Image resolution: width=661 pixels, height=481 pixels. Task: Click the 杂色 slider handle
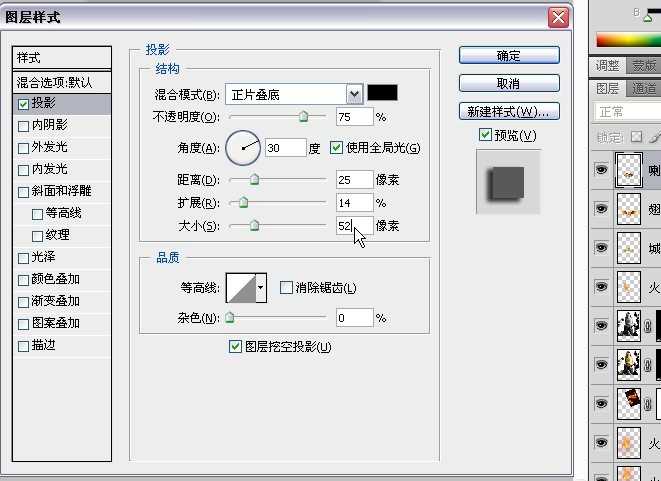[x=229, y=317]
